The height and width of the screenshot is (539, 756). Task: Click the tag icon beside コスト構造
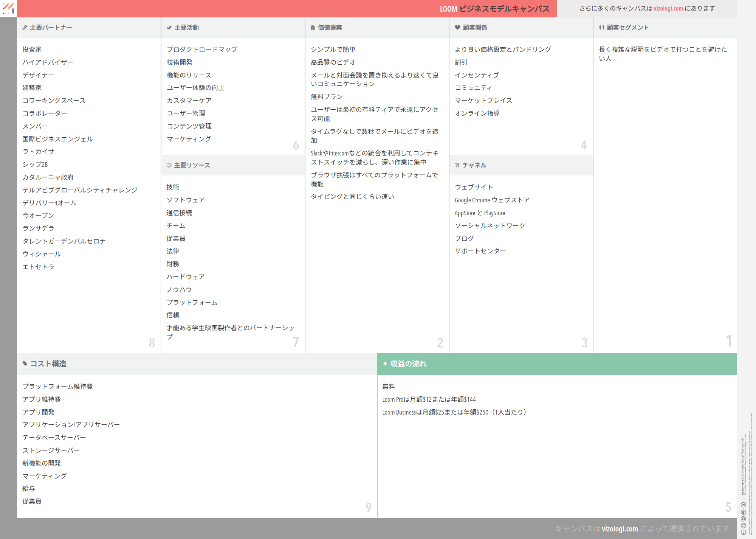pos(25,363)
